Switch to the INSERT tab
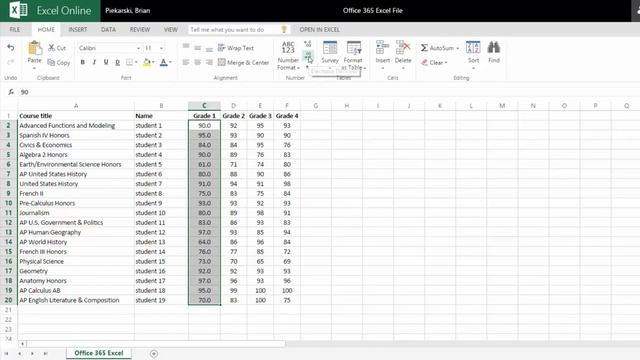Viewport: 640px width, 360px height. click(78, 29)
